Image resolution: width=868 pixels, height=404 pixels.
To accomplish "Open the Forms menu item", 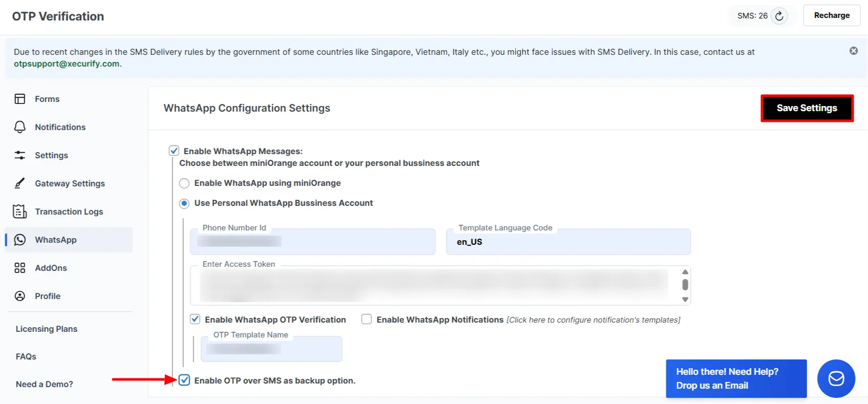I will [x=47, y=99].
